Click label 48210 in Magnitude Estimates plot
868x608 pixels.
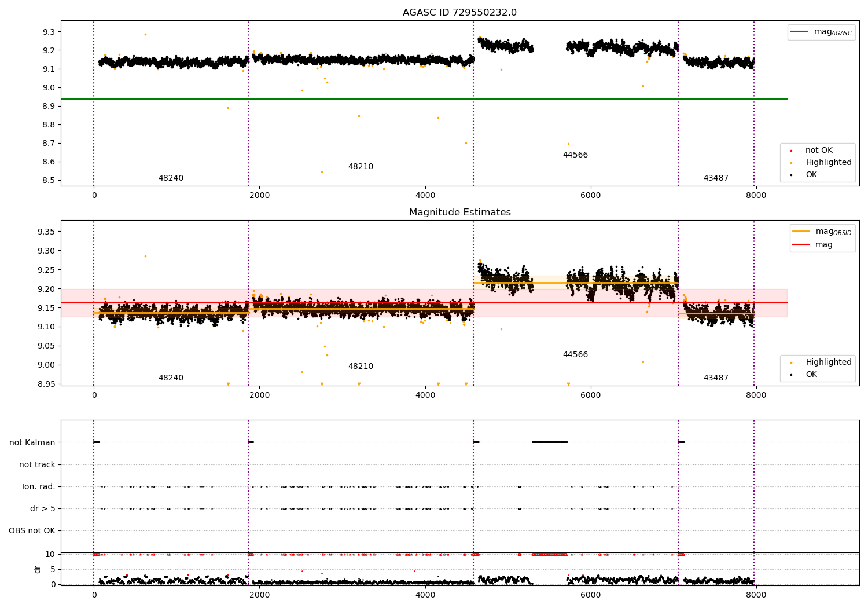point(361,367)
